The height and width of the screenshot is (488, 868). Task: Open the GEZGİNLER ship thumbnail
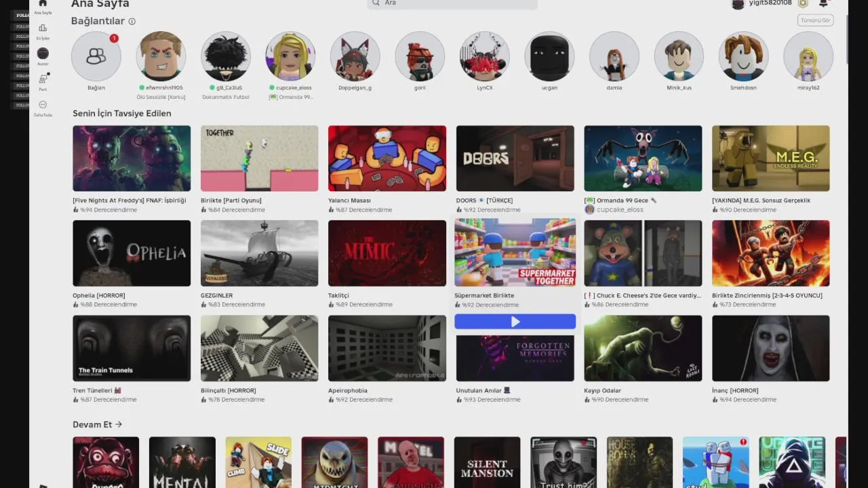[260, 253]
